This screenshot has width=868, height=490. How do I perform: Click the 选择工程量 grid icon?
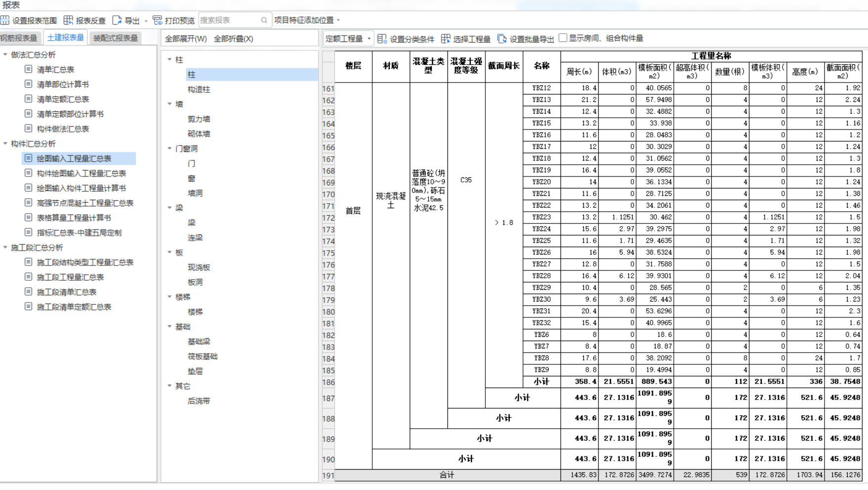(445, 39)
